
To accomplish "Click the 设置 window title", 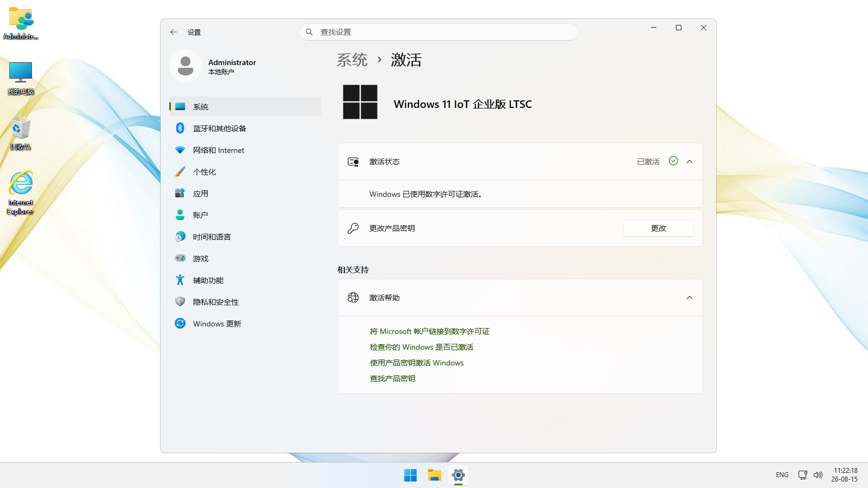I will click(x=194, y=33).
